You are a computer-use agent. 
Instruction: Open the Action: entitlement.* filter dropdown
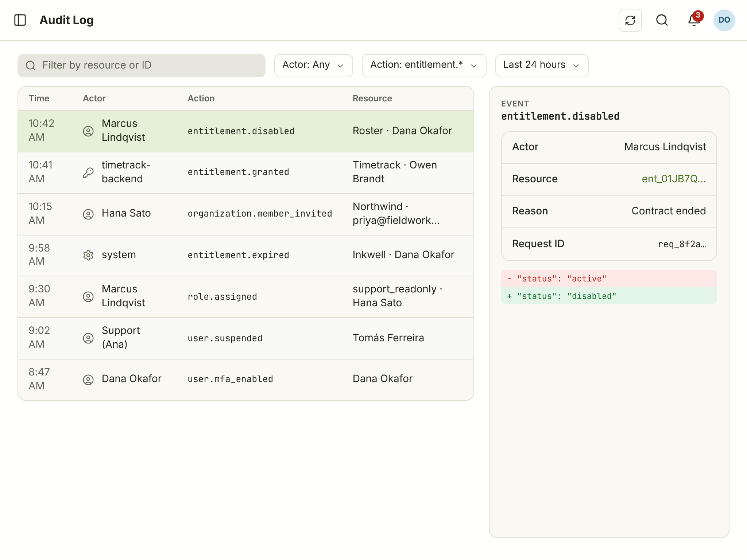point(424,66)
